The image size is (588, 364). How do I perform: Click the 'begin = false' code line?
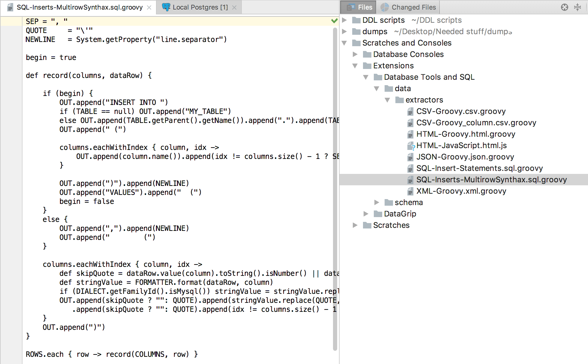[87, 201]
